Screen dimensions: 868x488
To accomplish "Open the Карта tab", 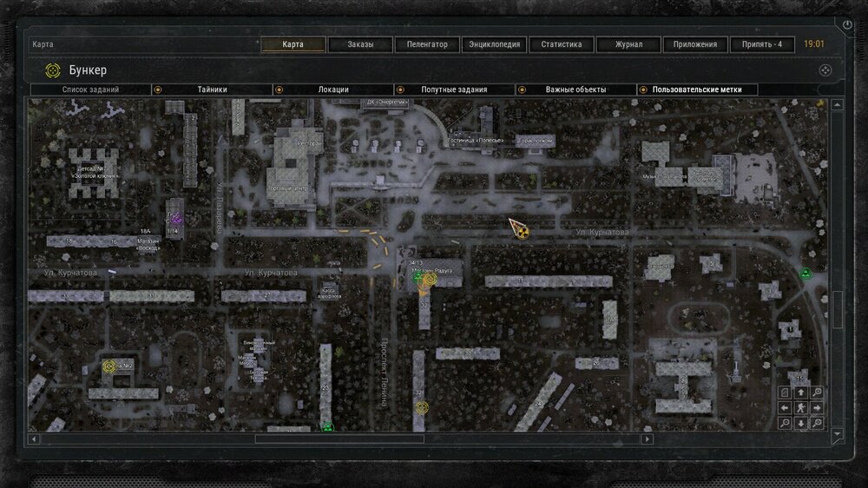I will (293, 44).
